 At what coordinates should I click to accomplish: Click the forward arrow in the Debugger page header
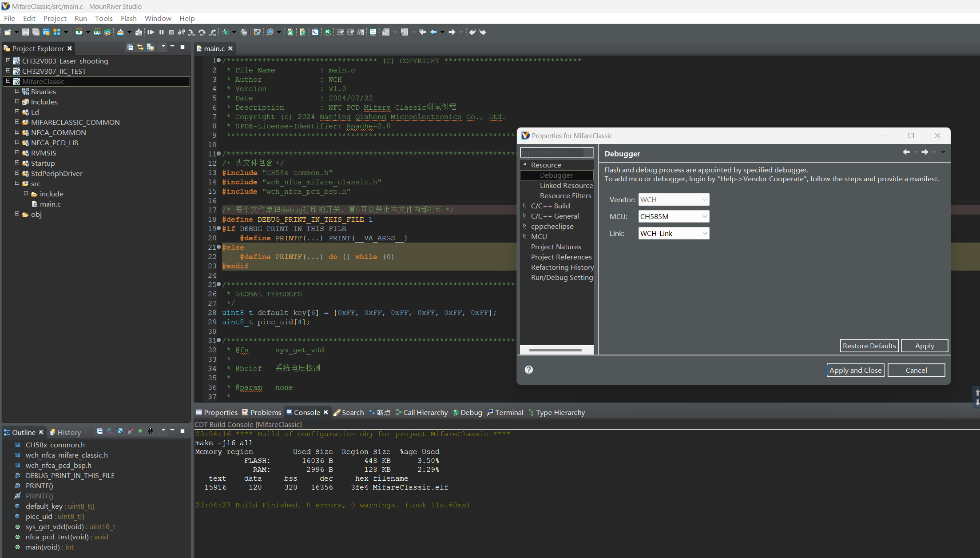click(924, 152)
